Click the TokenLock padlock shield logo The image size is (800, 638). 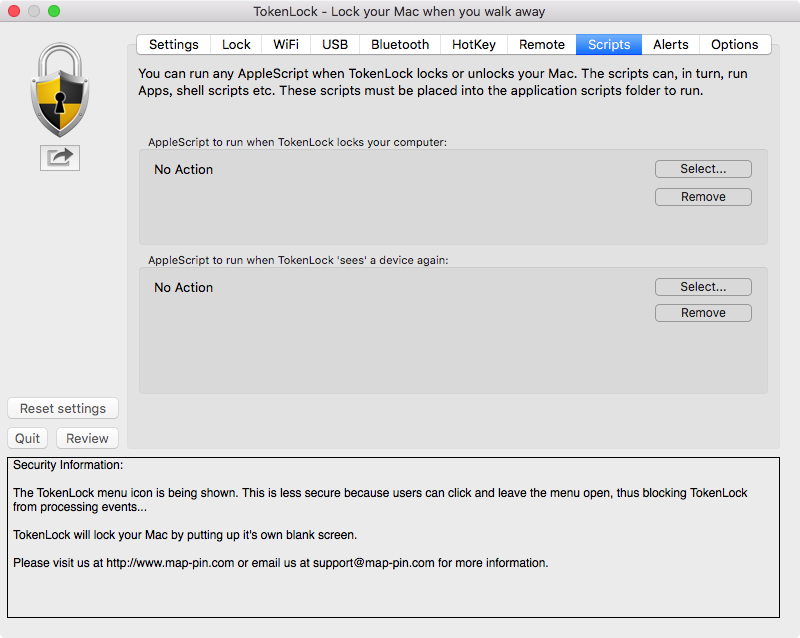click(x=60, y=90)
